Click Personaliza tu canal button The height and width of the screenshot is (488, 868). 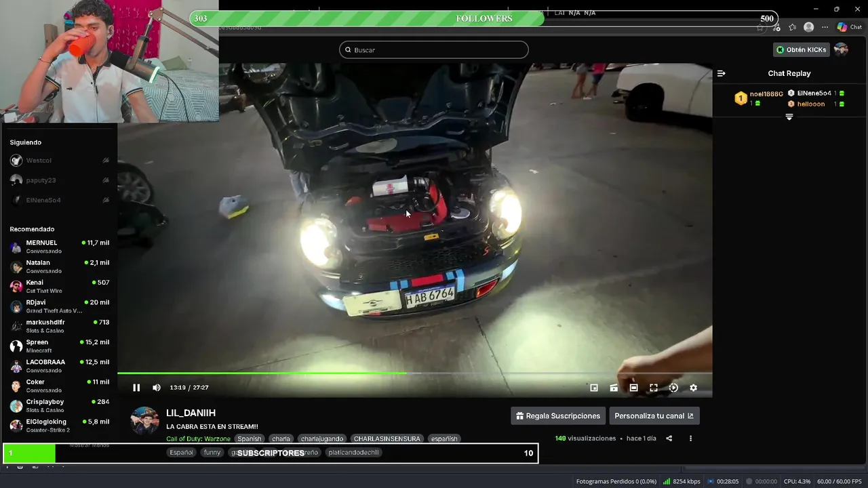click(654, 416)
